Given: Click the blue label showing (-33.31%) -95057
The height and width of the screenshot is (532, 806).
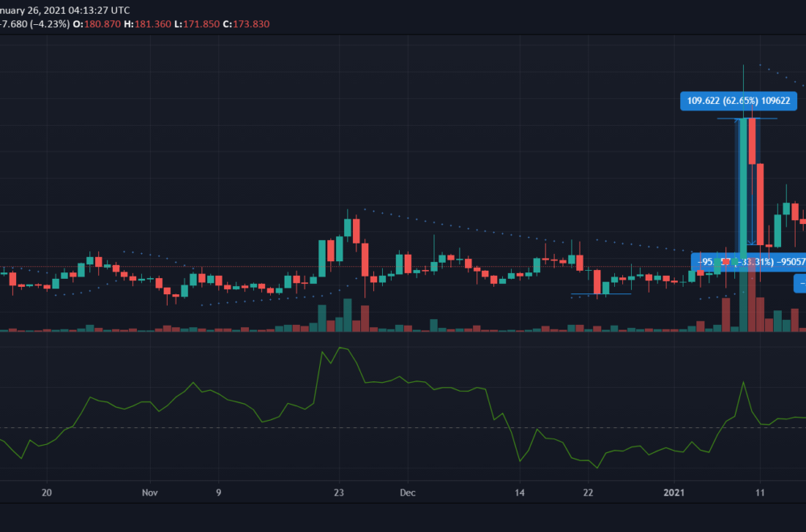Looking at the screenshot, I should (749, 262).
